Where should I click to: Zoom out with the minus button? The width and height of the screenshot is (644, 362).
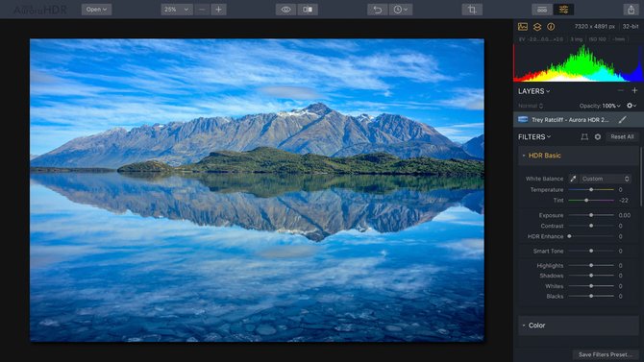coord(202,10)
